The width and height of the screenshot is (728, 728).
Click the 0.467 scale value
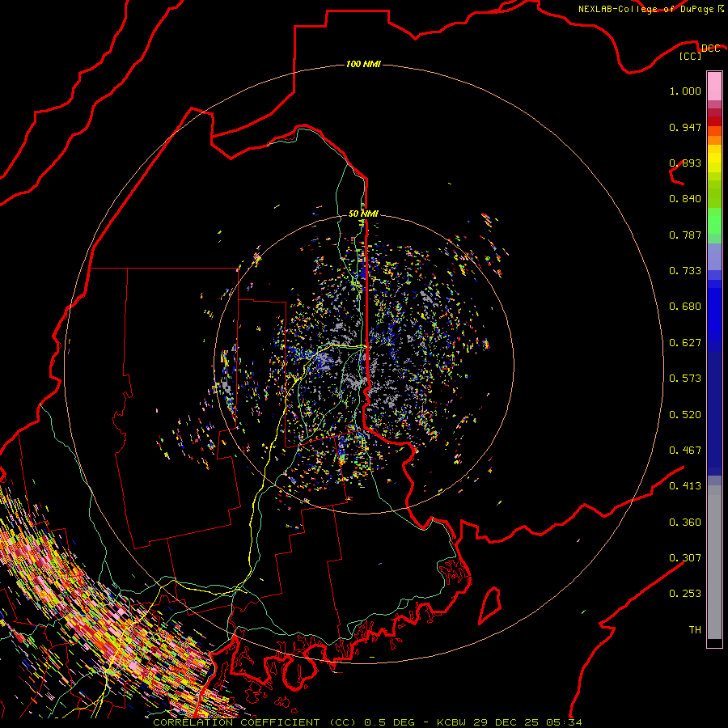tap(685, 451)
